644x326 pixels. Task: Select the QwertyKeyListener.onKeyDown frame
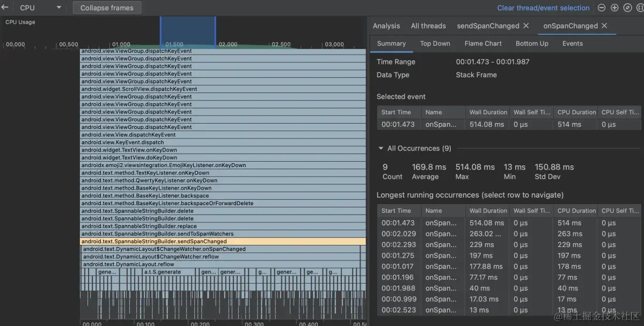coord(223,180)
